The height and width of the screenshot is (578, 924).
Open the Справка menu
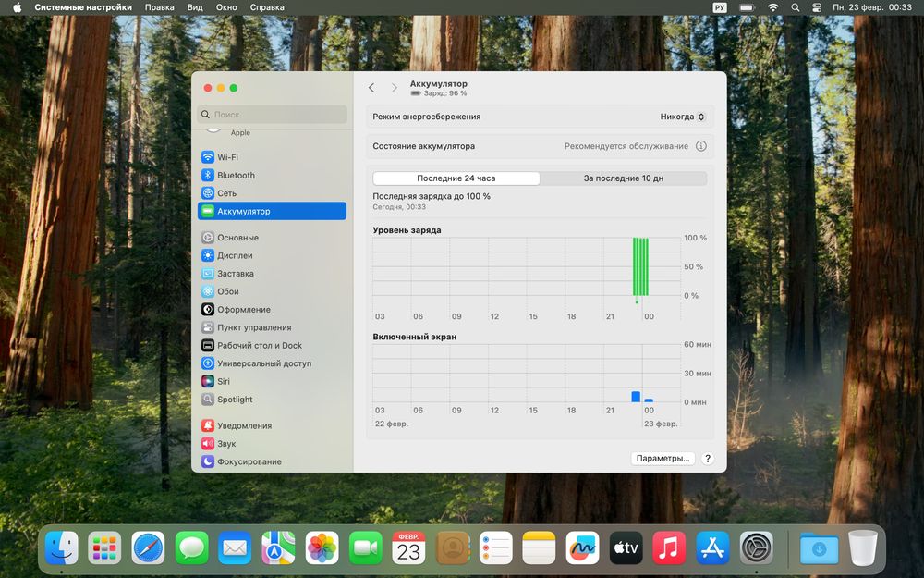click(267, 7)
